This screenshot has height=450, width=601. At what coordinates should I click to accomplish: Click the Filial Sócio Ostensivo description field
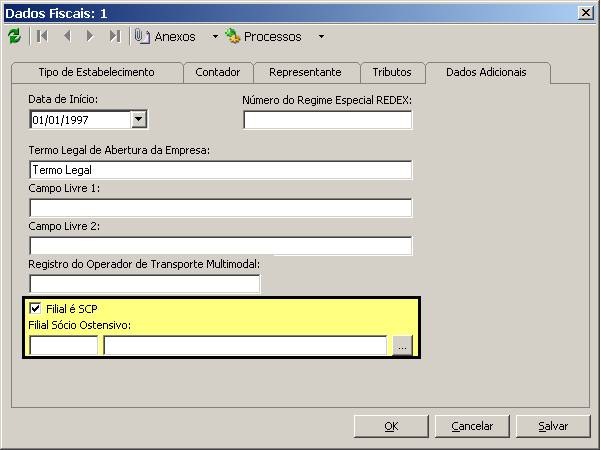coord(245,345)
